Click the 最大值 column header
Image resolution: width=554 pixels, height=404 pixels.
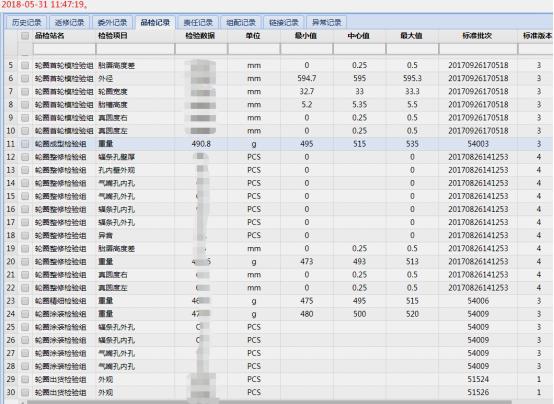pyautogui.click(x=412, y=36)
